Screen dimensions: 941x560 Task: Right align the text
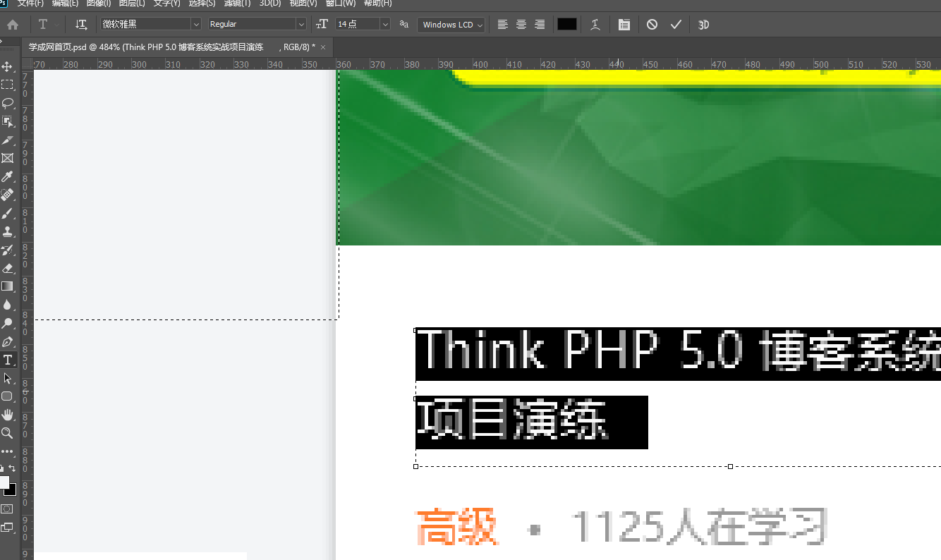(540, 24)
